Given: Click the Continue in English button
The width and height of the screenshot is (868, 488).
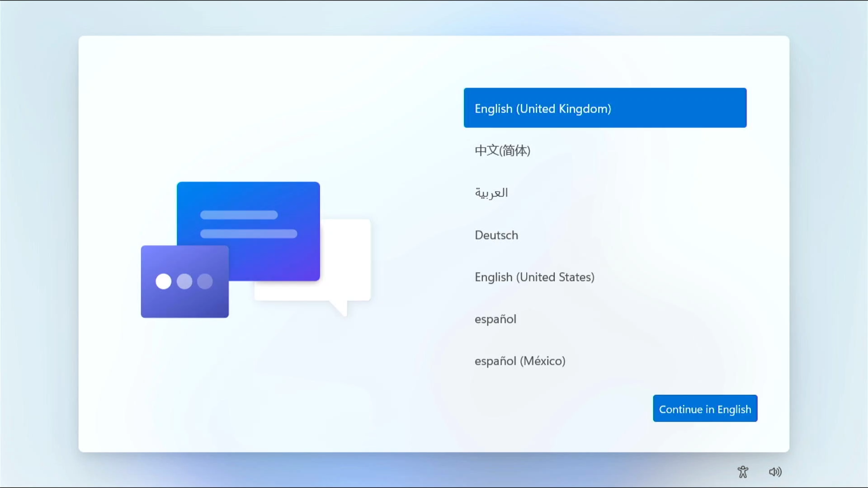Looking at the screenshot, I should click(x=705, y=408).
